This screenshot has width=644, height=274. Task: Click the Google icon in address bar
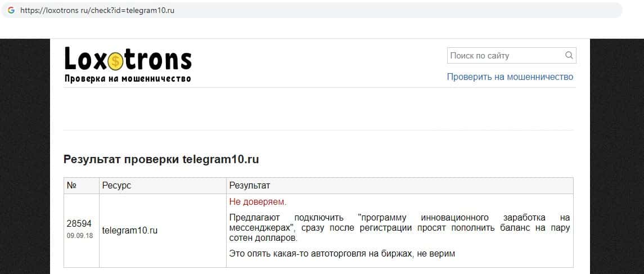pyautogui.click(x=11, y=10)
